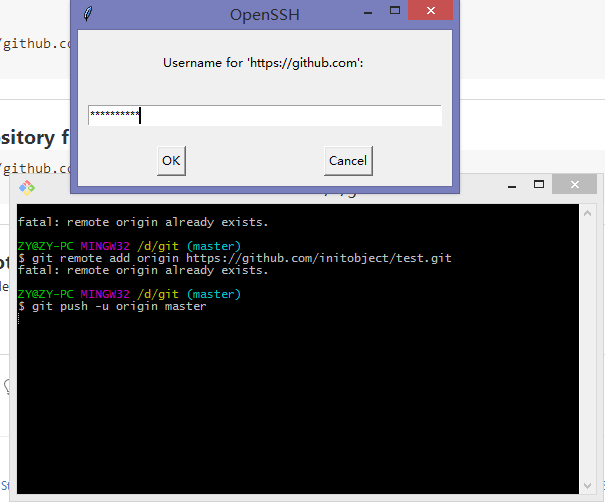Minimize the OpenSSH dialog
This screenshot has height=503, width=605.
click(368, 13)
